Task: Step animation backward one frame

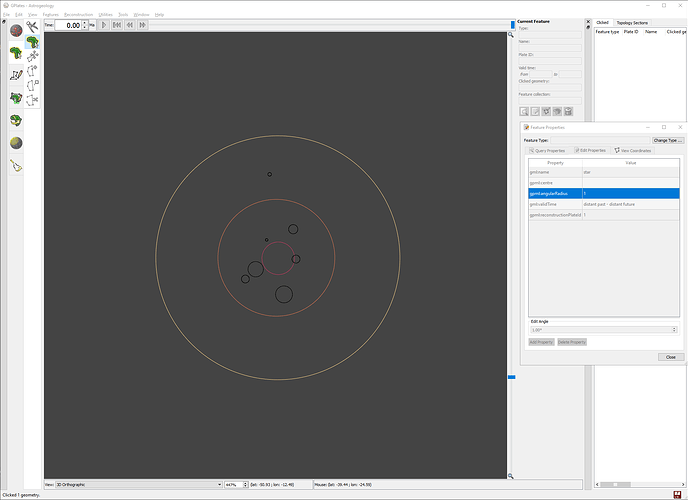Action: pos(130,25)
